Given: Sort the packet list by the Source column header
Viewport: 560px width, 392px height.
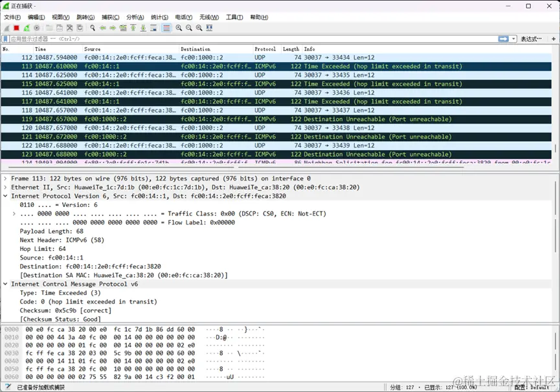Looking at the screenshot, I should (130, 49).
